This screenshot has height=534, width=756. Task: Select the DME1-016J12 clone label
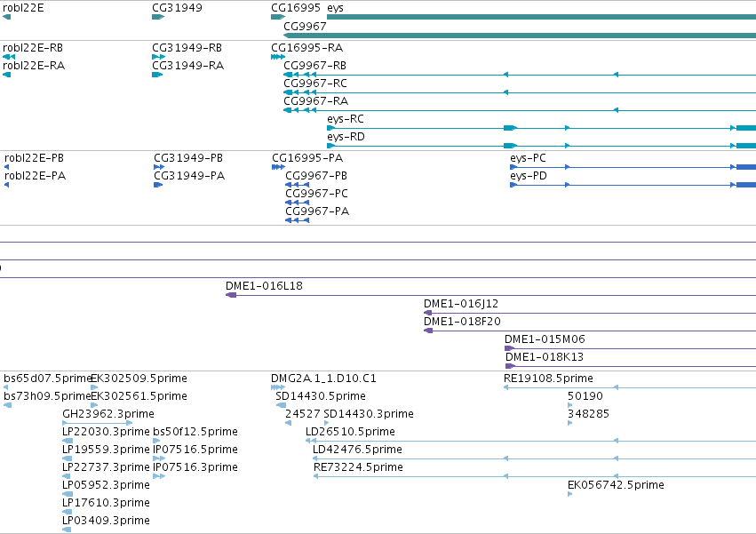[x=461, y=304]
